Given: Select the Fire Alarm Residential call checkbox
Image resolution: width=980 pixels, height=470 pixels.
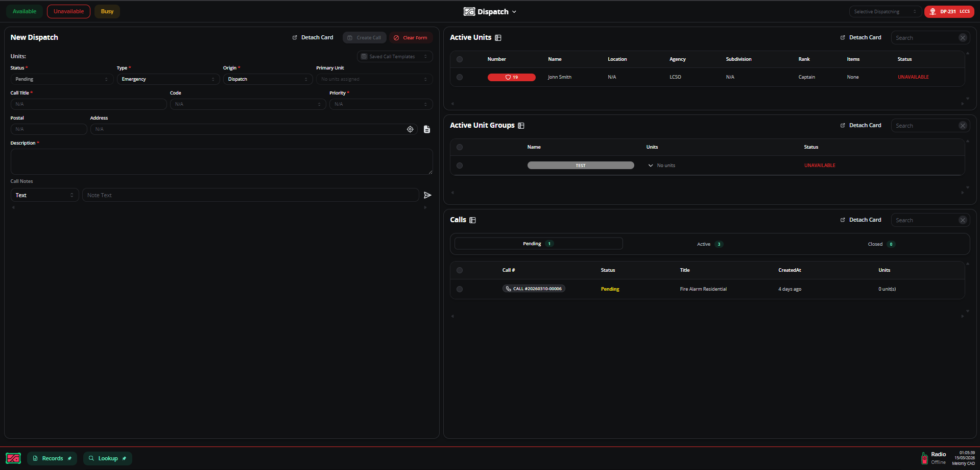Looking at the screenshot, I should [x=460, y=289].
